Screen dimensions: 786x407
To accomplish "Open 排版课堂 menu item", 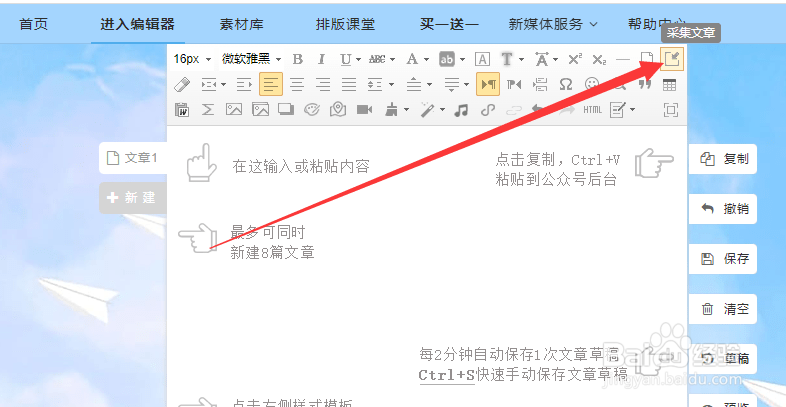I will pos(345,24).
